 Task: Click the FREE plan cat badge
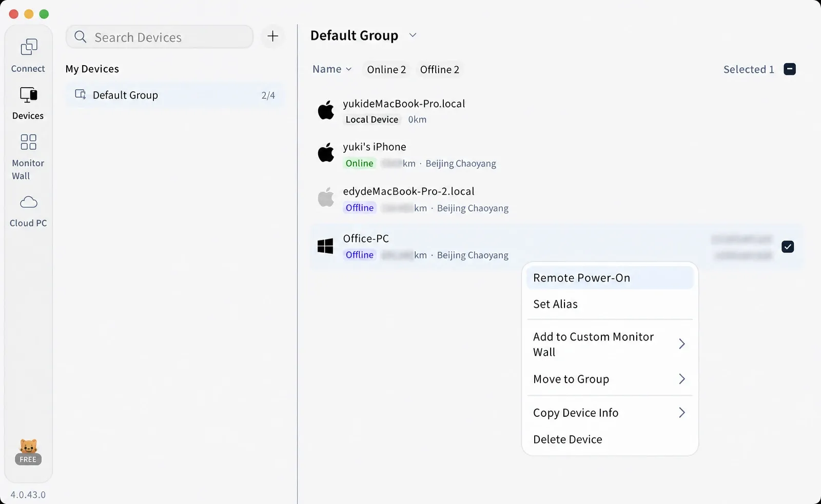click(x=28, y=452)
